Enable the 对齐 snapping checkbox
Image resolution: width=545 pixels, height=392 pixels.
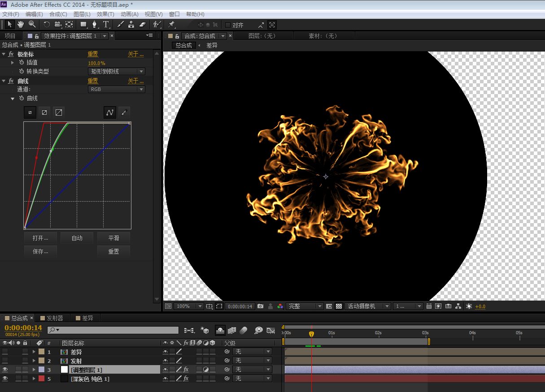tap(228, 25)
